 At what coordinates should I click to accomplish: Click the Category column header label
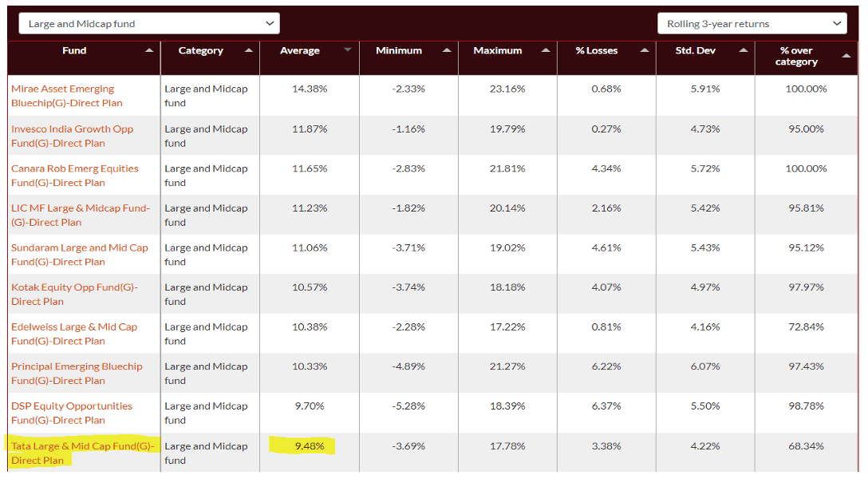click(200, 50)
